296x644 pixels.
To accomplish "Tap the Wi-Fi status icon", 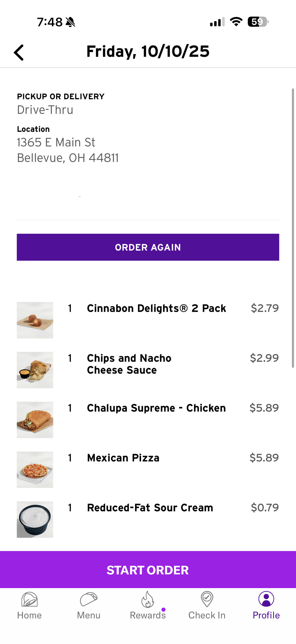I will (236, 22).
